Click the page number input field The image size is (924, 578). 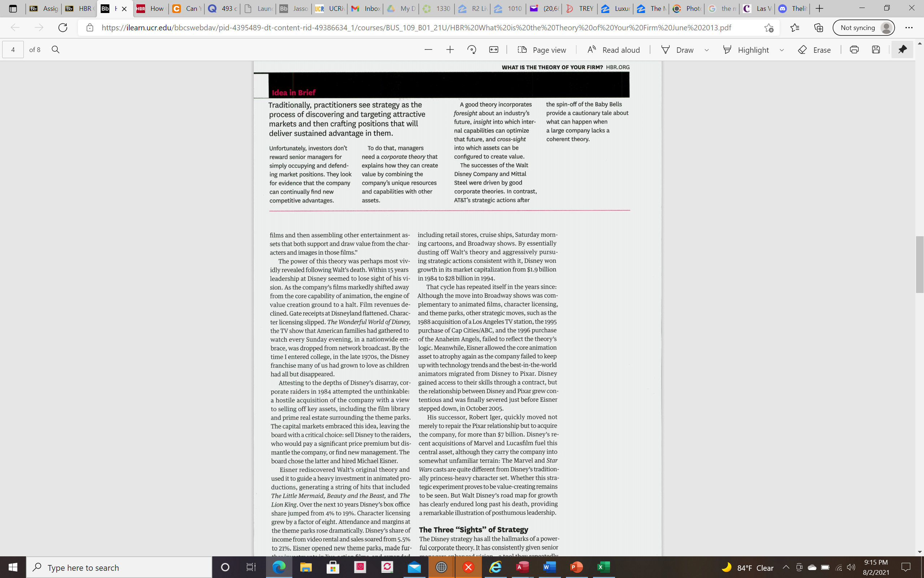point(13,50)
